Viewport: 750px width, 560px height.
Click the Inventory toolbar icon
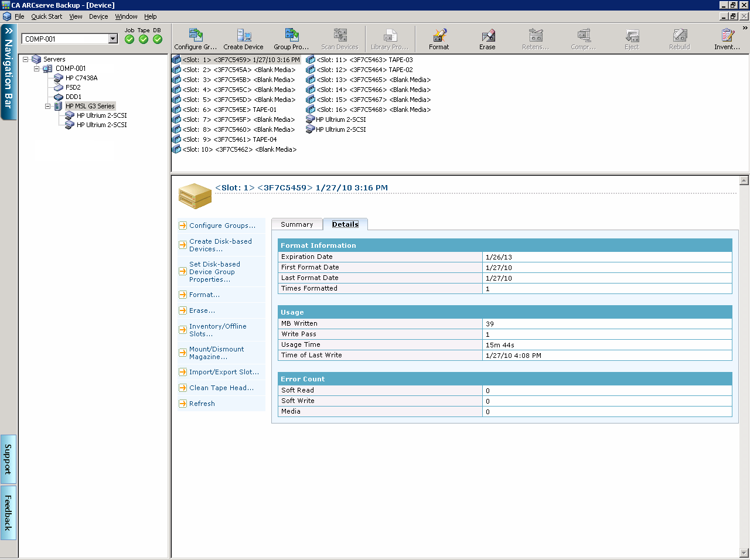coord(727,39)
